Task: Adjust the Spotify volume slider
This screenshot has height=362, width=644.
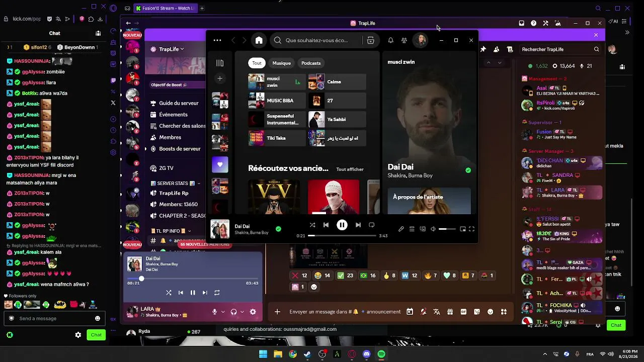Action: 447,229
